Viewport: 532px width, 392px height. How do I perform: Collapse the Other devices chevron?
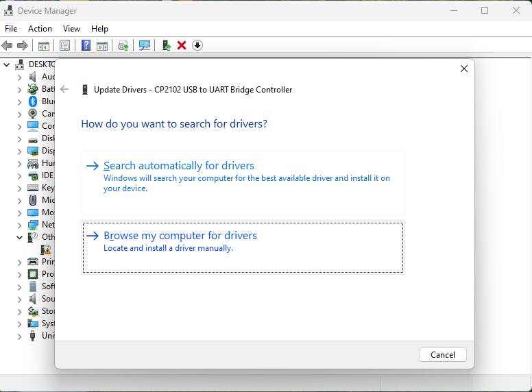(x=19, y=237)
